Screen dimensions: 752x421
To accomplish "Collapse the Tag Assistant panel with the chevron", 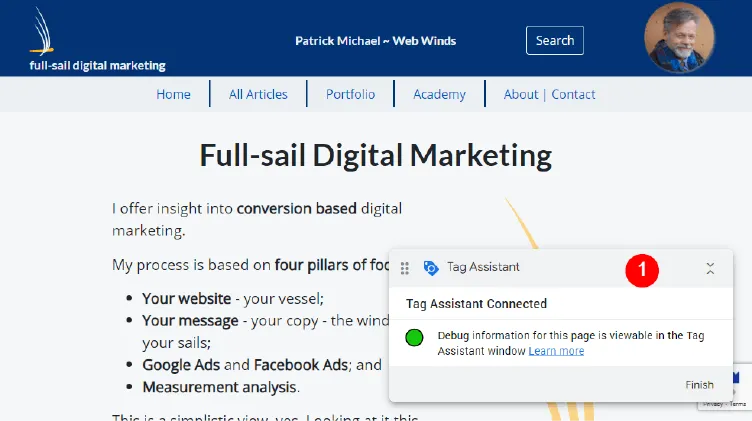I will tap(710, 268).
